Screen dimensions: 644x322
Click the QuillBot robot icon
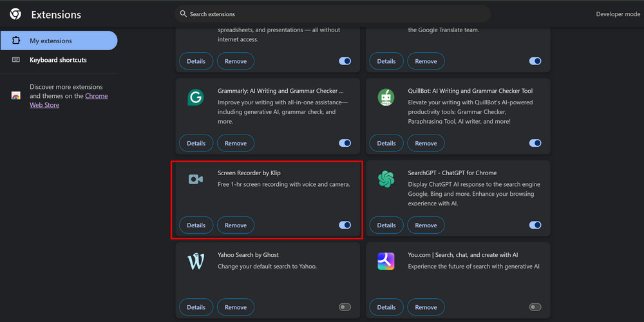386,97
